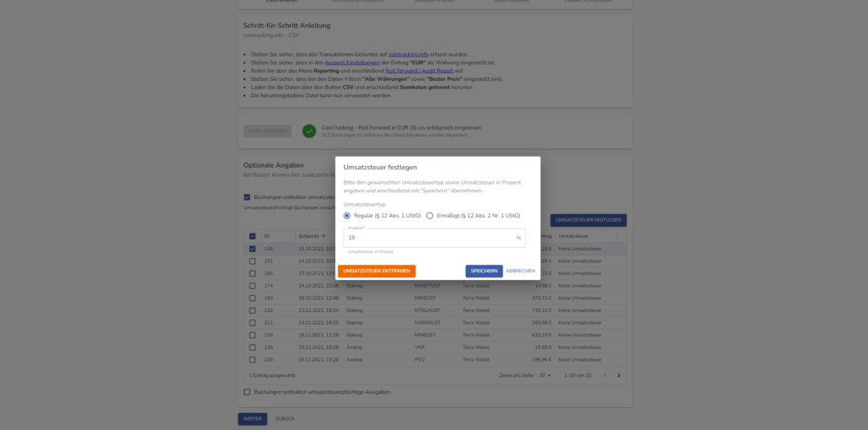Screen dimensions: 868x430
Task: Click the VKR cell in row 248
Action: (x=420, y=347)
